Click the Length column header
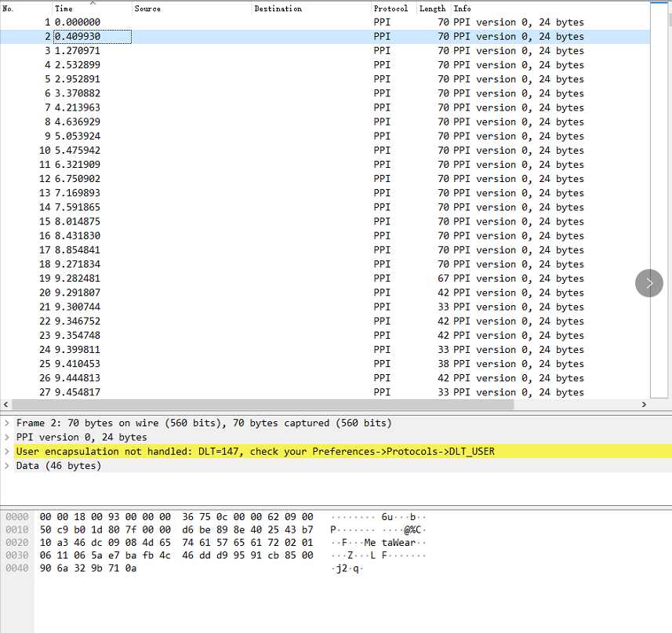Image resolution: width=672 pixels, height=633 pixels. 432,9
